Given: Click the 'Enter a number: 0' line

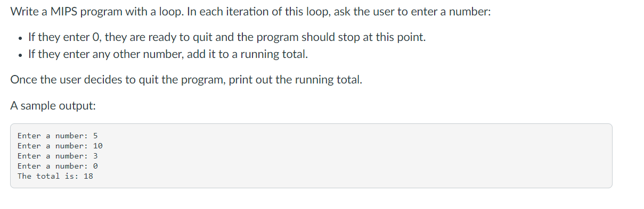Looking at the screenshot, I should (58, 166).
